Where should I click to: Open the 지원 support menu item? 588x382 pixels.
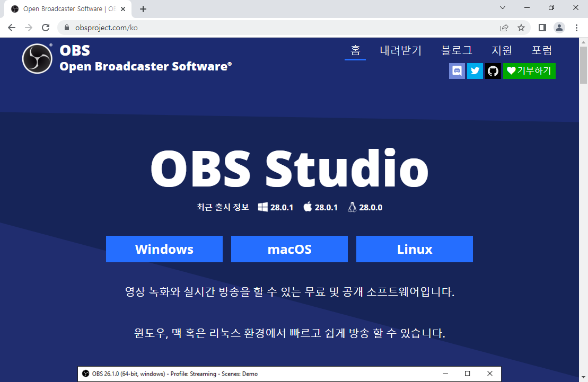pyautogui.click(x=502, y=50)
